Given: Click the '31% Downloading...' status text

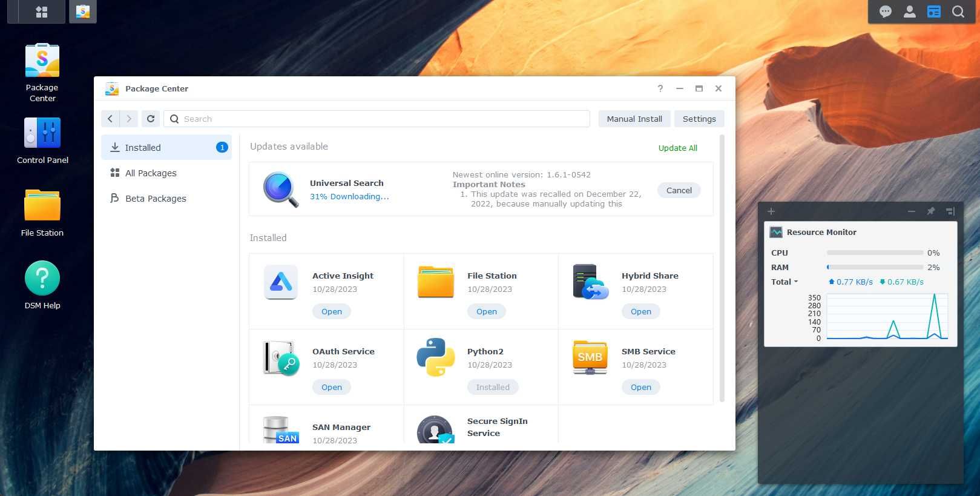Looking at the screenshot, I should [349, 196].
